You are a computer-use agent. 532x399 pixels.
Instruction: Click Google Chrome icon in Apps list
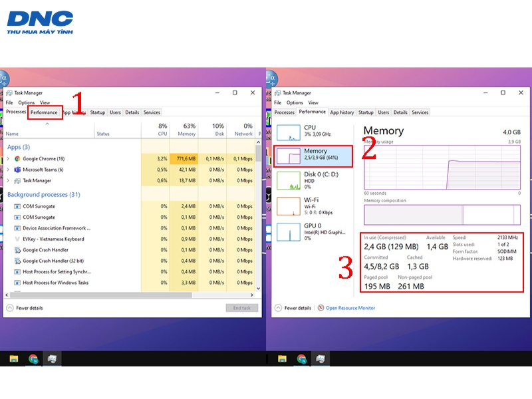pos(17,159)
